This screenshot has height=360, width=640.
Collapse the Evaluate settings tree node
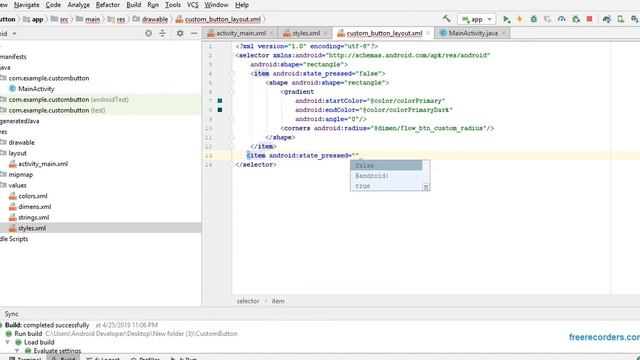pos(17,351)
